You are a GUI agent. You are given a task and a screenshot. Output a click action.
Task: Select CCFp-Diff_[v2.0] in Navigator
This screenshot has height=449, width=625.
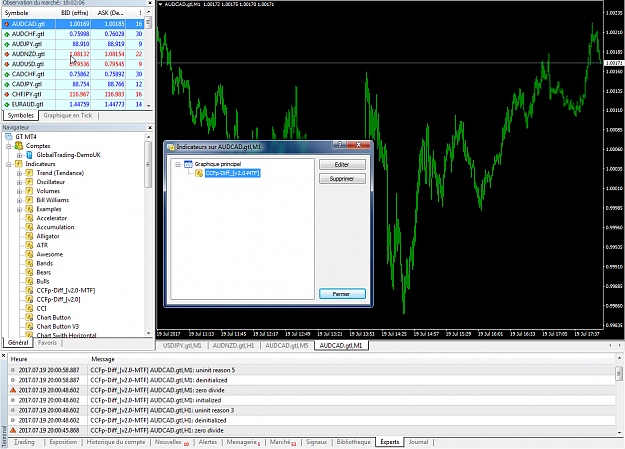58,299
